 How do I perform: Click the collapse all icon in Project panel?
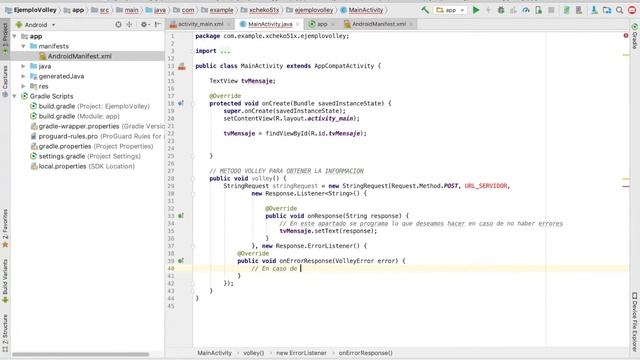[130, 24]
